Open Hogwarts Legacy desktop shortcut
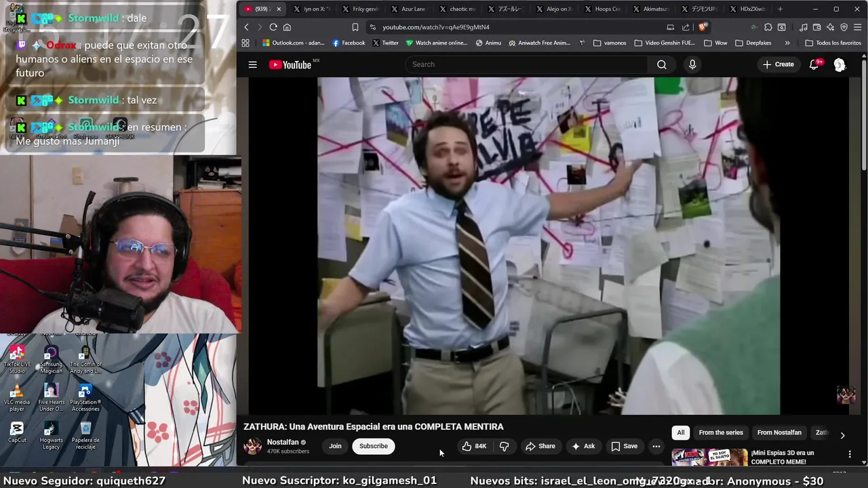Screen dimensions: 868x488 point(51,436)
